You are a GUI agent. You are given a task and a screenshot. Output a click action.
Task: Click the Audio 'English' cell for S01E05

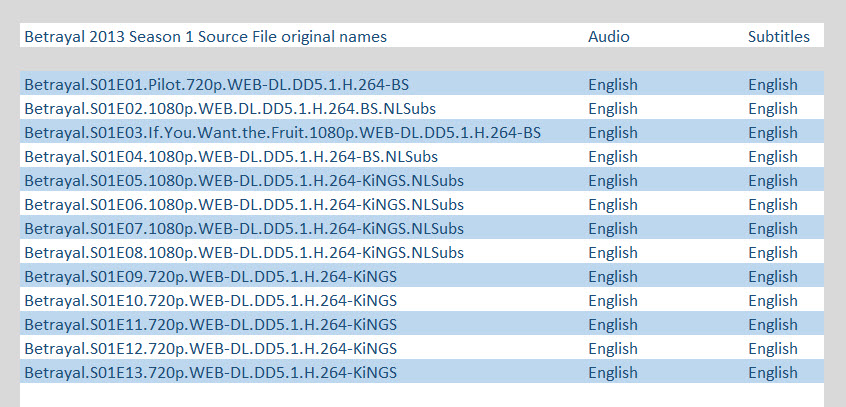pyautogui.click(x=613, y=181)
